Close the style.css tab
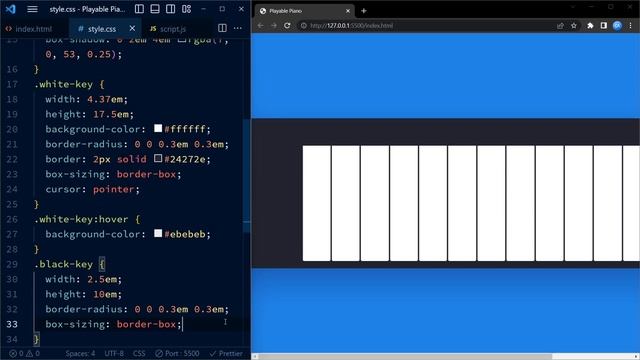This screenshot has width=640, height=360. tap(132, 29)
